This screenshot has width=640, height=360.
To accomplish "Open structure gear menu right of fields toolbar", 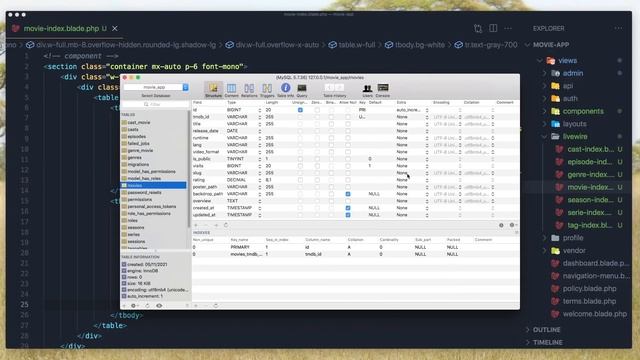I will coord(513,225).
